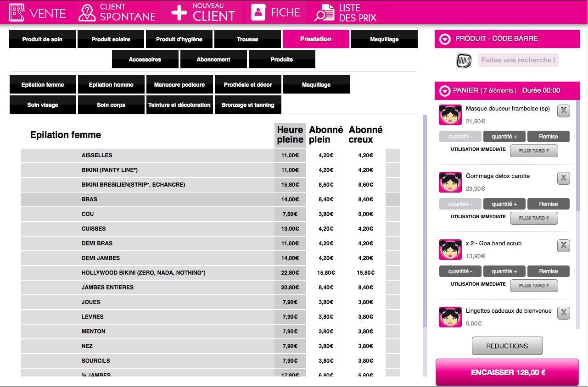Increase quantity for Gommage detox carotte
Screen dimensions: 588x387
click(x=504, y=204)
